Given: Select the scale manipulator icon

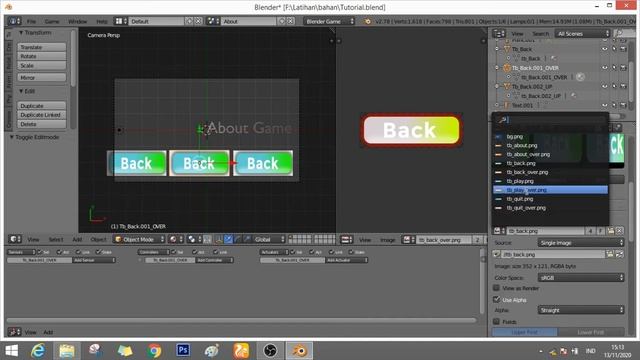Looking at the screenshot, I should (x=247, y=239).
